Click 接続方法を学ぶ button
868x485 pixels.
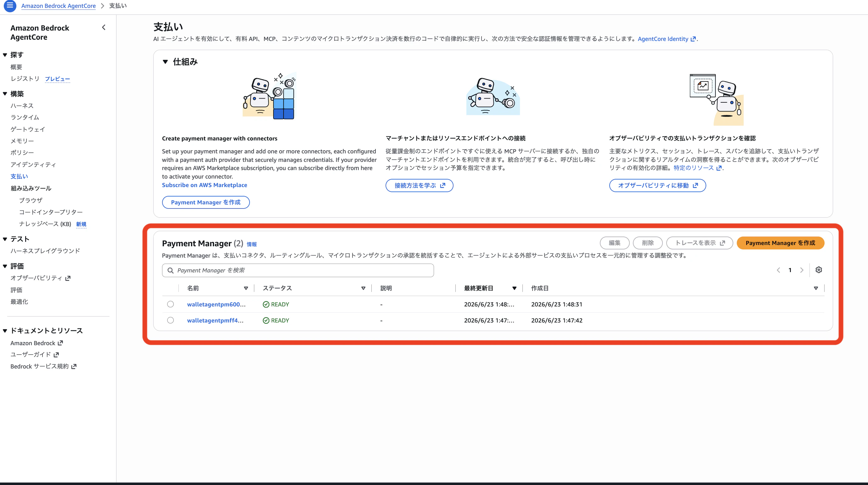[419, 185]
